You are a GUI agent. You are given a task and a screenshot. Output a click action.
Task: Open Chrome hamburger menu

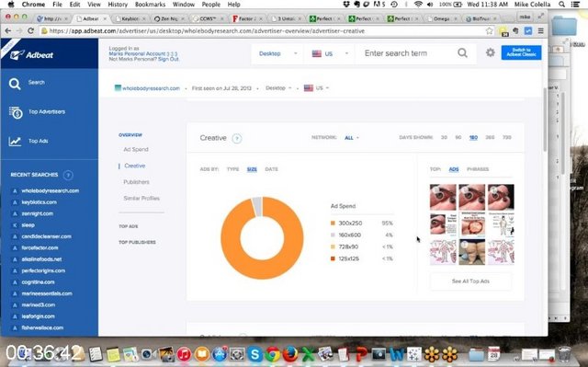pos(540,30)
